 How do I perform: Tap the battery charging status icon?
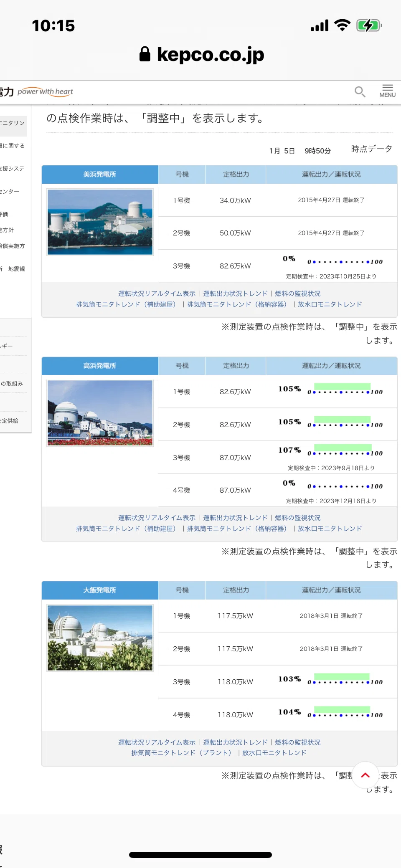click(x=369, y=25)
